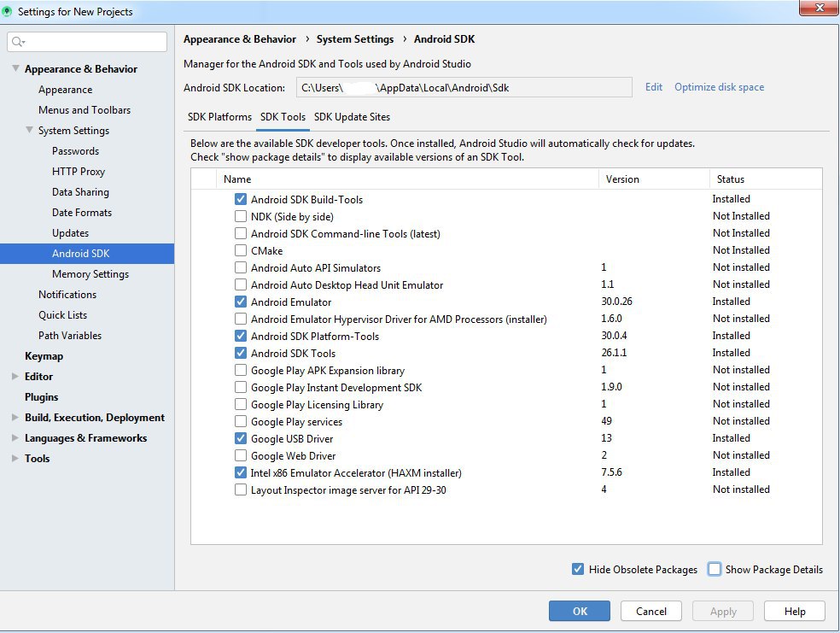Viewport: 840px width, 633px height.
Task: Uncheck the Android Emulator checkbox
Action: [x=241, y=302]
